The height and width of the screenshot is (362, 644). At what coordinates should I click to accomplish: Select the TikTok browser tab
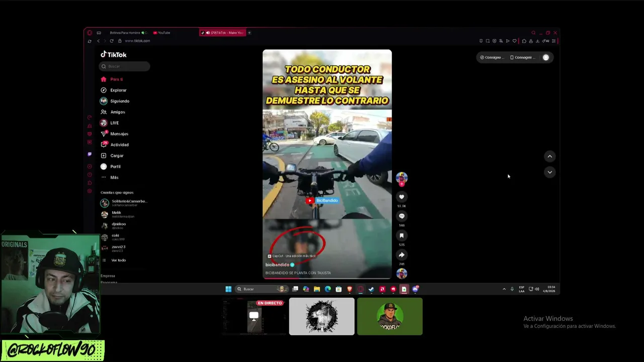click(222, 33)
